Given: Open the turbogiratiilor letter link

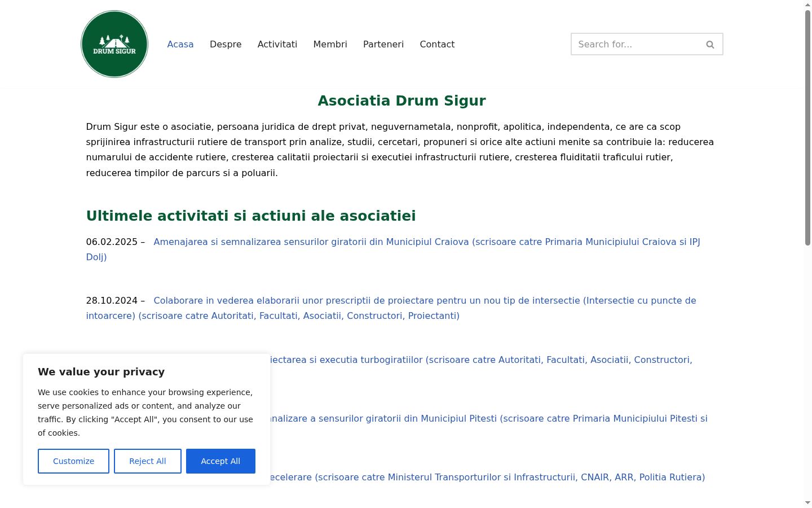Looking at the screenshot, I should pyautogui.click(x=481, y=360).
